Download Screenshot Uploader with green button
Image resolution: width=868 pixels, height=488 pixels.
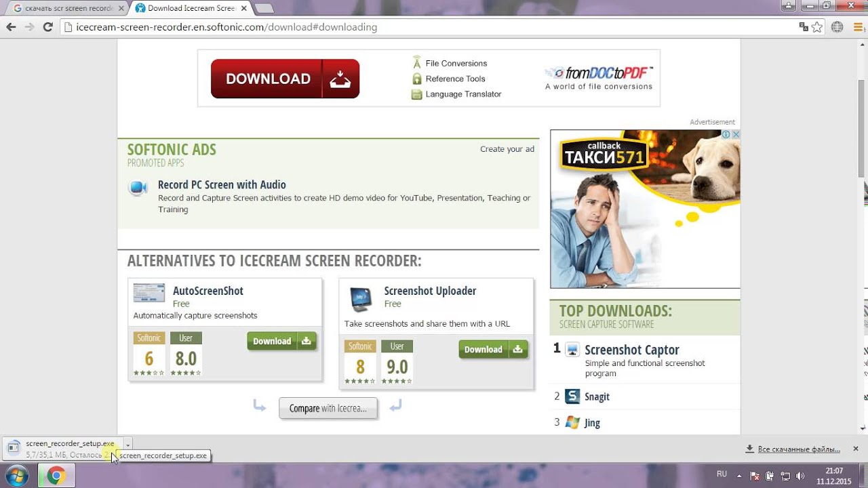click(x=493, y=349)
